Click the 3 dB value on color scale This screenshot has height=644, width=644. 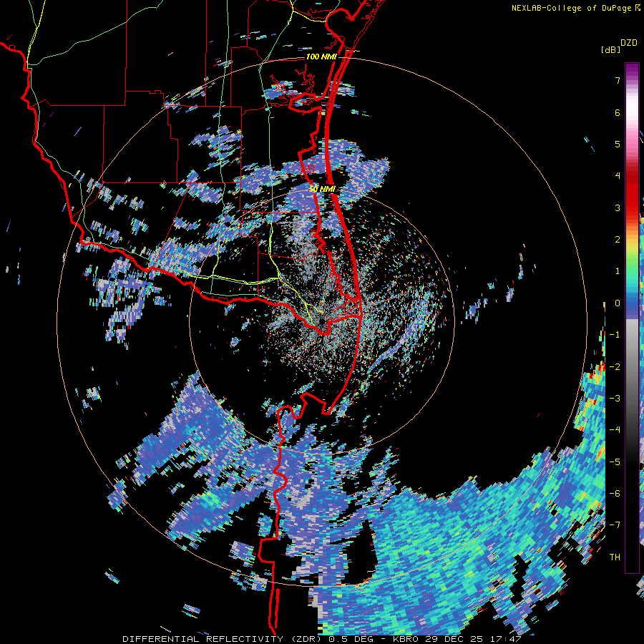pos(618,208)
